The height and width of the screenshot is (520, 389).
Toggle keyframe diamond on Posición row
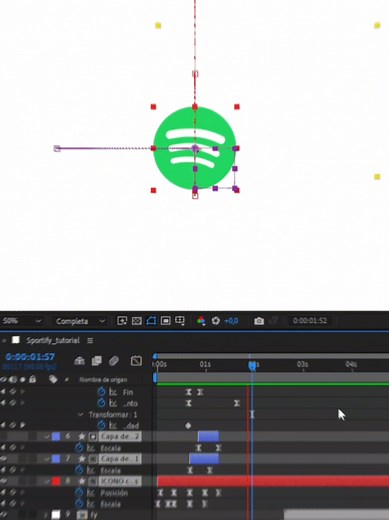coord(13,493)
